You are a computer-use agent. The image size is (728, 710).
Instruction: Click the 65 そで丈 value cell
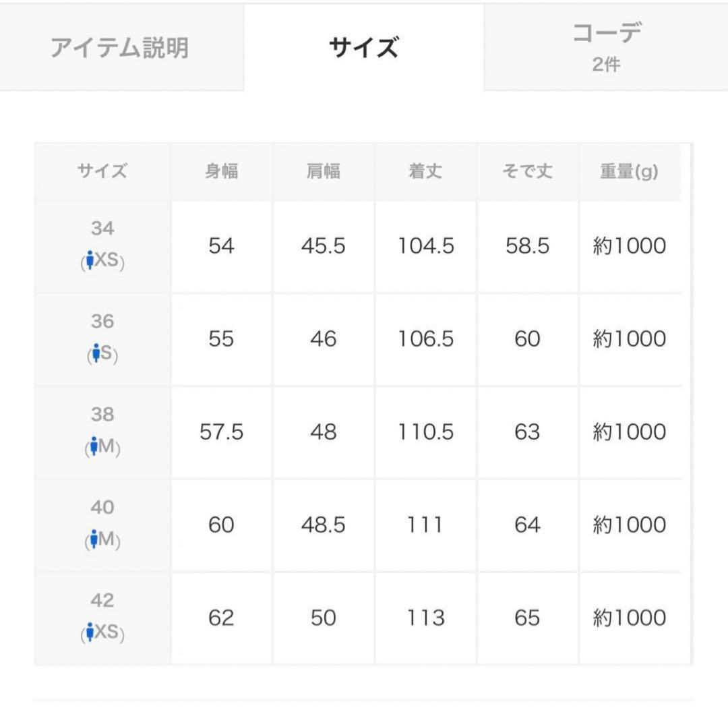(527, 618)
